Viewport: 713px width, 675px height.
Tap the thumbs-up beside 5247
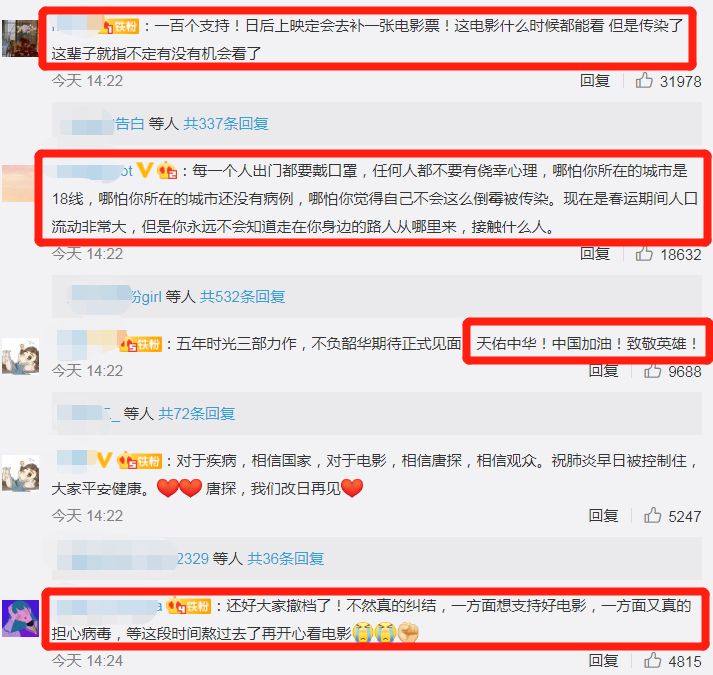(653, 515)
